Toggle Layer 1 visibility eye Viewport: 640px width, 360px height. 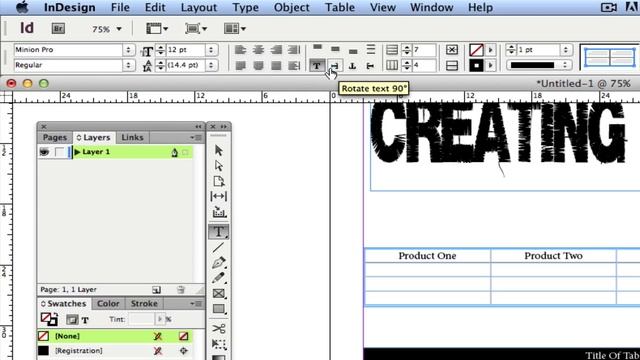pyautogui.click(x=44, y=152)
